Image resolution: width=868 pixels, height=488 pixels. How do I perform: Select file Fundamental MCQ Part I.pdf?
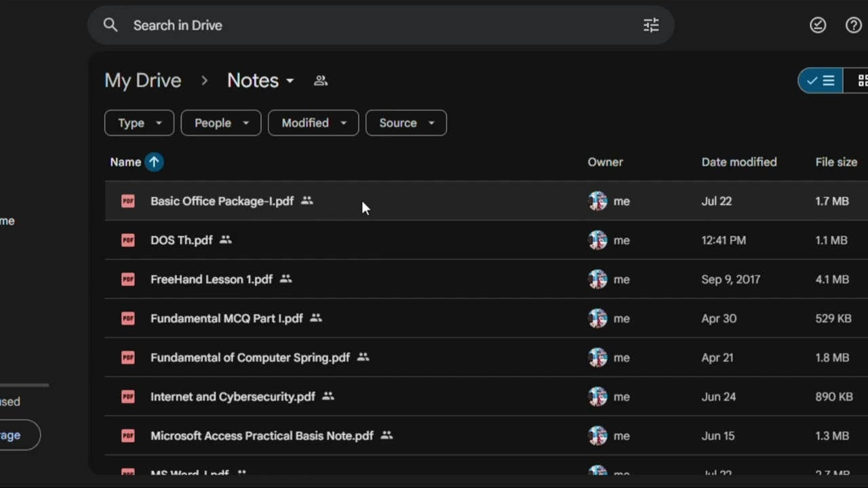click(226, 319)
